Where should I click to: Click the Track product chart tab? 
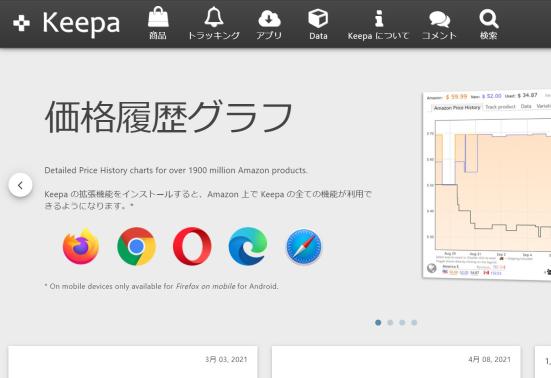[x=500, y=107]
